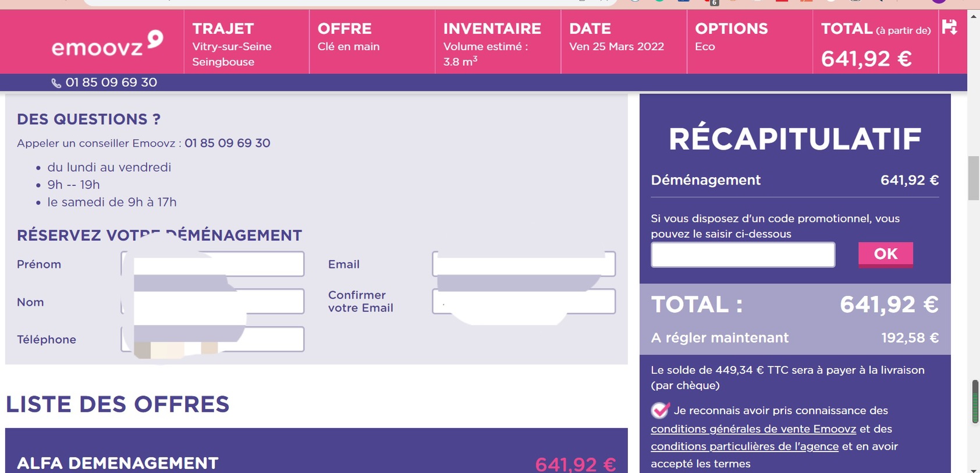The width and height of the screenshot is (980, 473).
Task: Click the Email input field
Action: click(x=524, y=264)
